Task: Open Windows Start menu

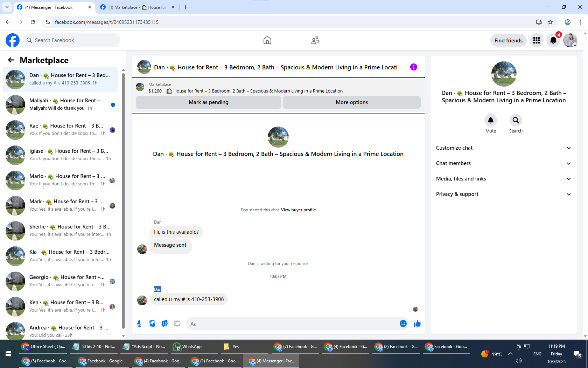Action: tap(8, 354)
